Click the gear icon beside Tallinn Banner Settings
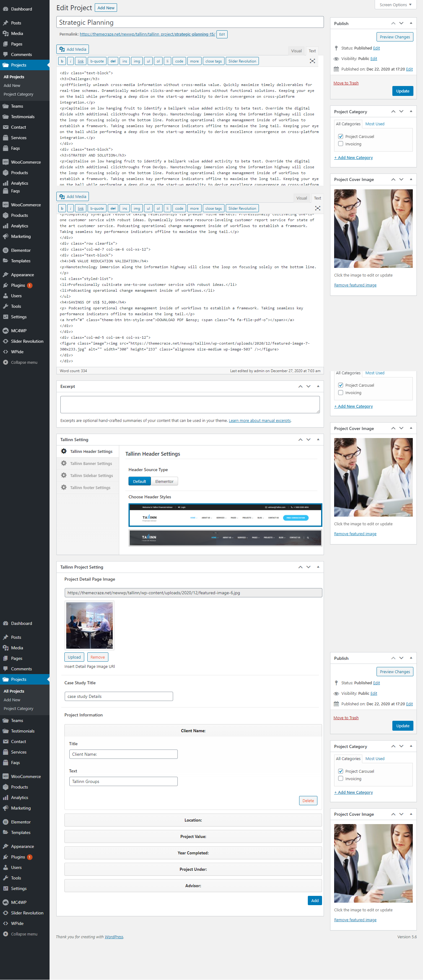The image size is (423, 980). click(63, 463)
